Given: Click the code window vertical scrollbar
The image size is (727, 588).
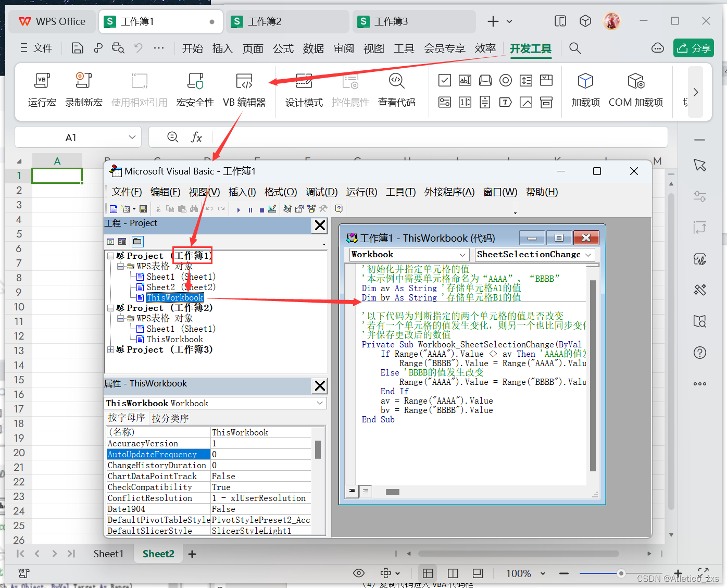Looking at the screenshot, I should [593, 375].
